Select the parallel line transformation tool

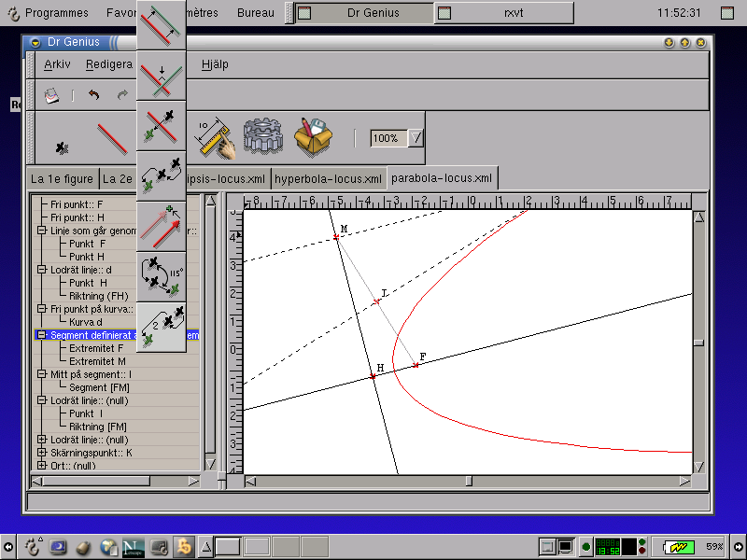tap(161, 26)
